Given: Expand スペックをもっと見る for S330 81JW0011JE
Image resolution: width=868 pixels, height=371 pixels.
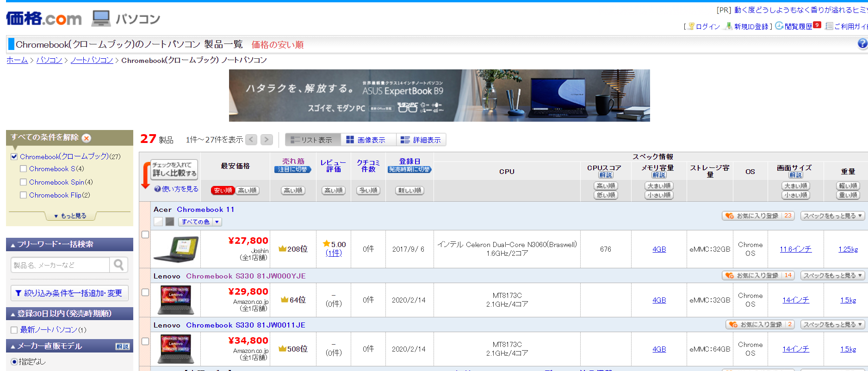Looking at the screenshot, I should (832, 324).
